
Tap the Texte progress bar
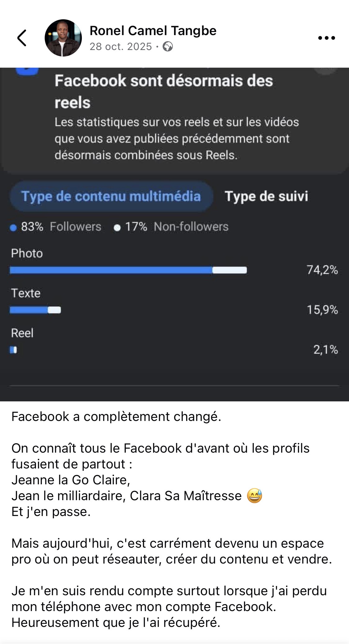[35, 310]
